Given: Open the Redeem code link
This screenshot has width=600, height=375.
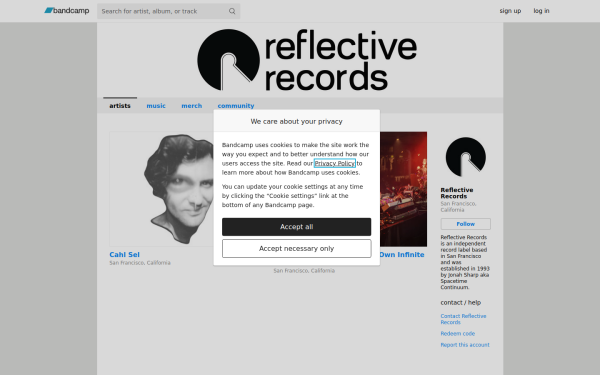Looking at the screenshot, I should click(x=458, y=334).
